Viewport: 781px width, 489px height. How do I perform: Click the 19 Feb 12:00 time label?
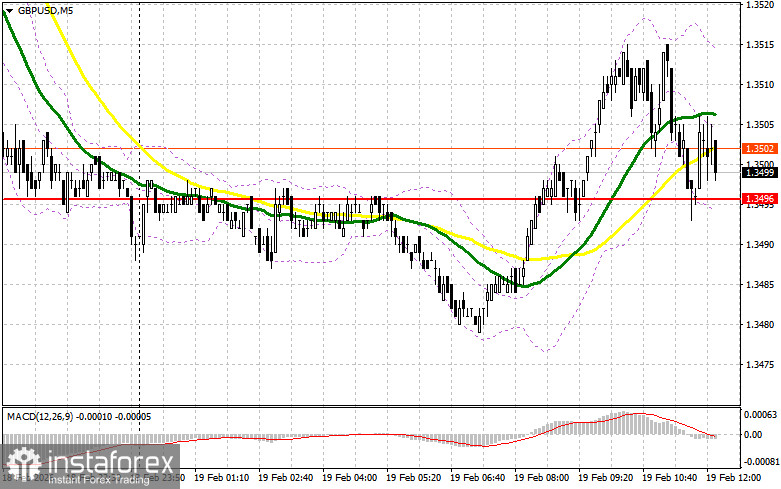[734, 478]
